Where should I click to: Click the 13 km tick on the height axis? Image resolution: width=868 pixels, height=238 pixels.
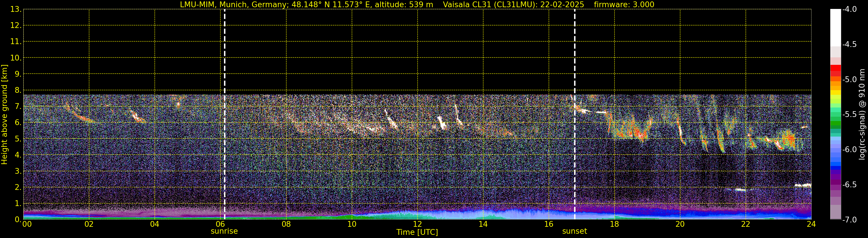pos(16,10)
